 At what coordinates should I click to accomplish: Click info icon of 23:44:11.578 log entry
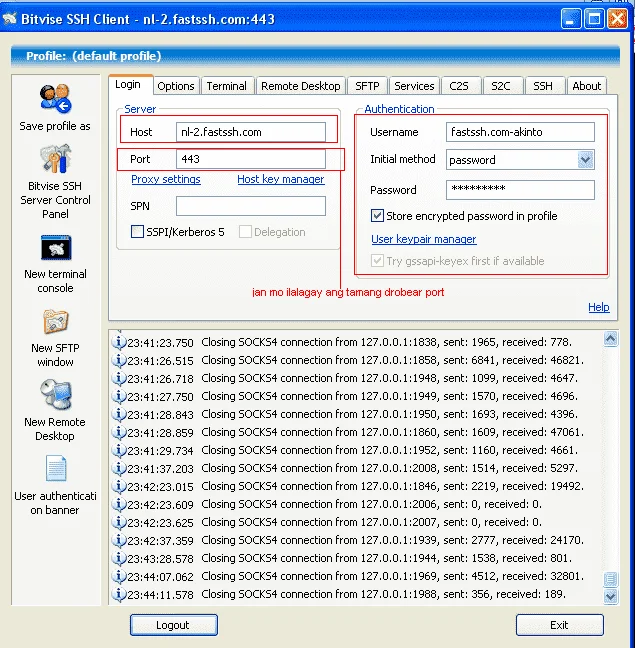[119, 594]
